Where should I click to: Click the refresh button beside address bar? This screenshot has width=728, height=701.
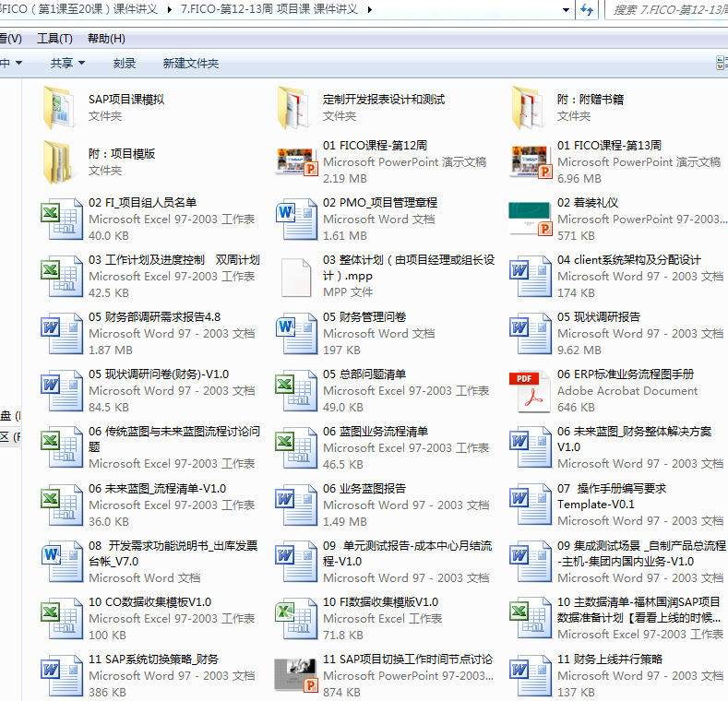[x=587, y=10]
